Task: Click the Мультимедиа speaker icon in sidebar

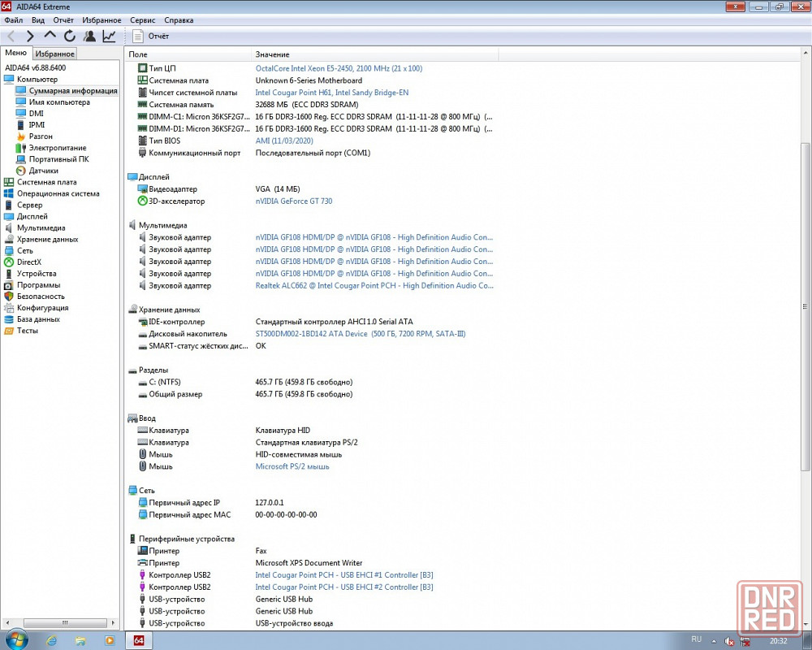Action: (x=9, y=227)
